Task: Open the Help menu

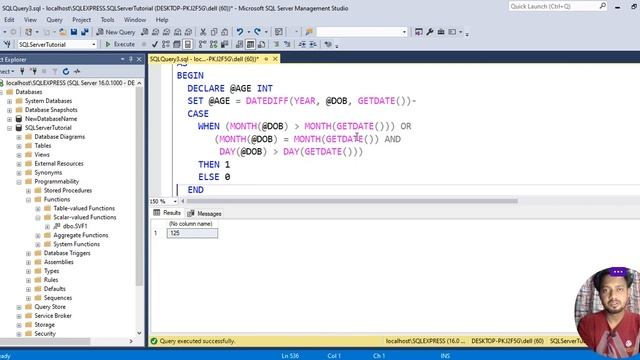Action: pos(162,20)
